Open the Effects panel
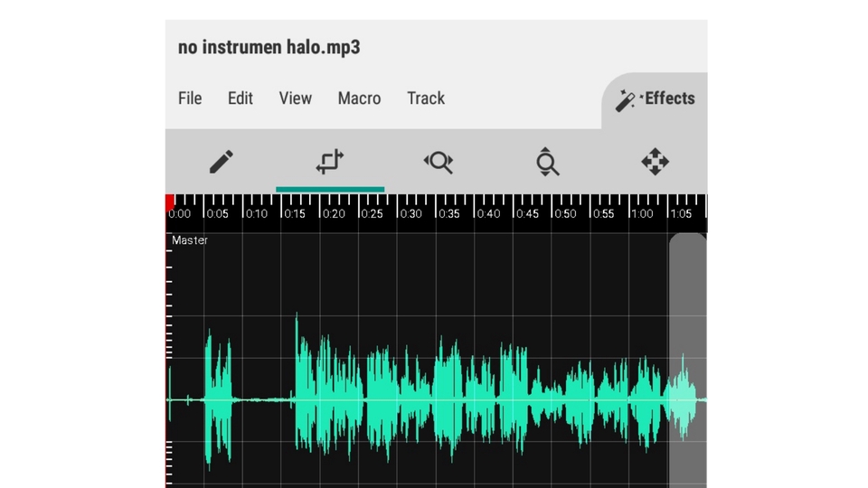 pyautogui.click(x=655, y=99)
